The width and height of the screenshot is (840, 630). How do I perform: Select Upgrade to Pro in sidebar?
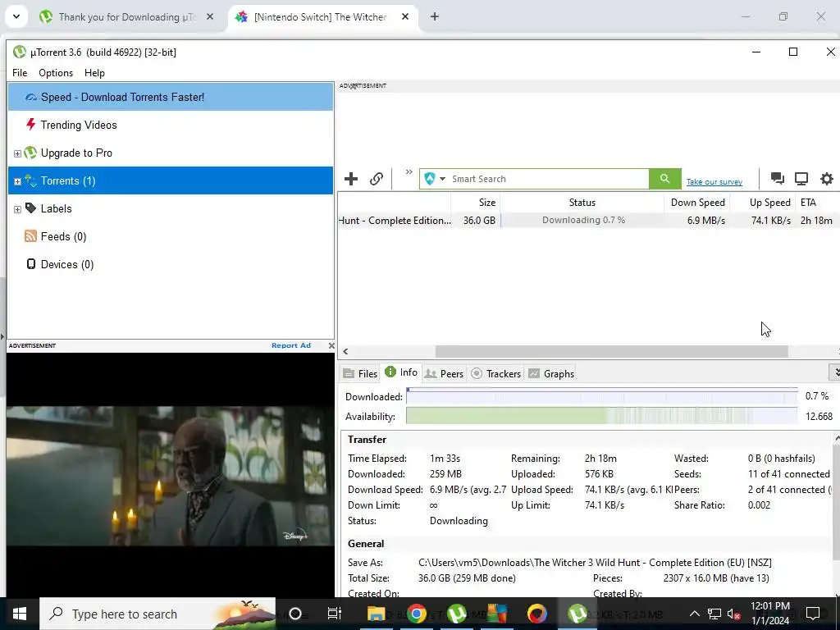171,153
